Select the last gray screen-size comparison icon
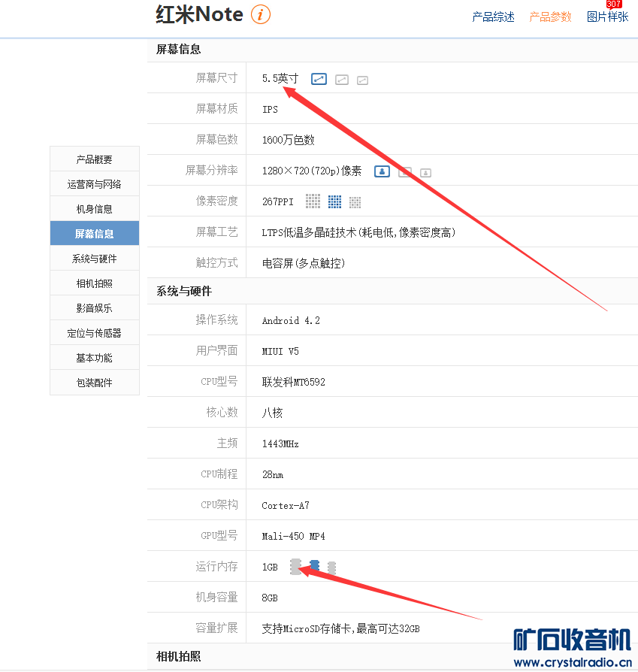Viewport: 638px width, 672px height. pyautogui.click(x=362, y=80)
